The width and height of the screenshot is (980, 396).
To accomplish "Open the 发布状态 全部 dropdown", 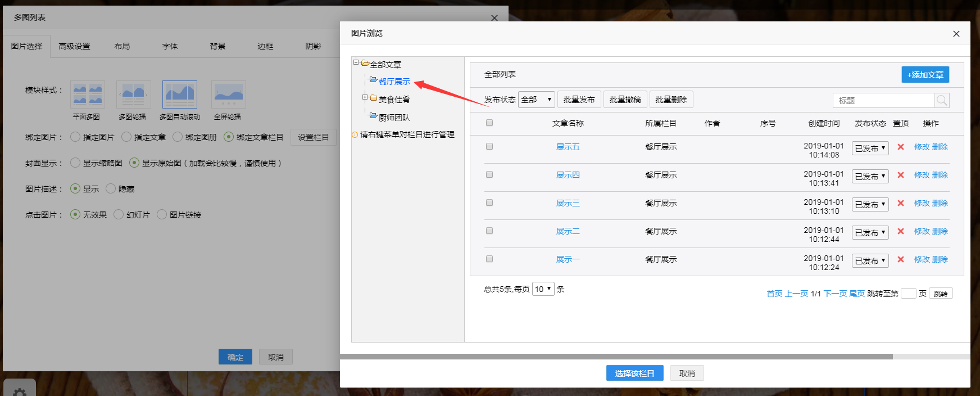I will pos(536,100).
